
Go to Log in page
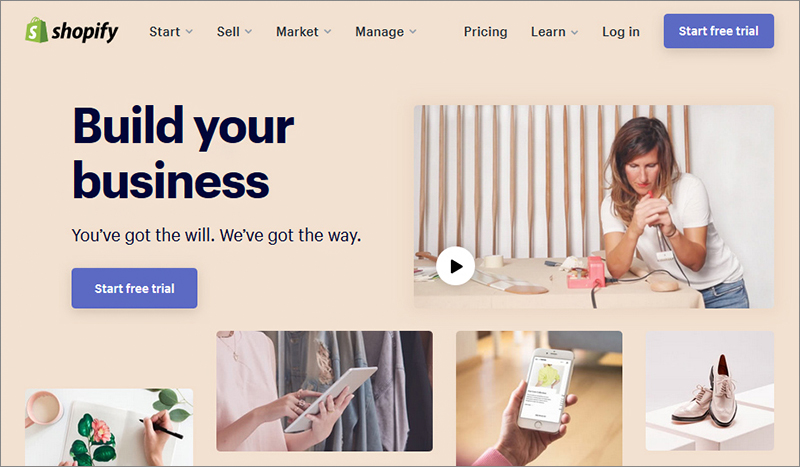tap(620, 32)
